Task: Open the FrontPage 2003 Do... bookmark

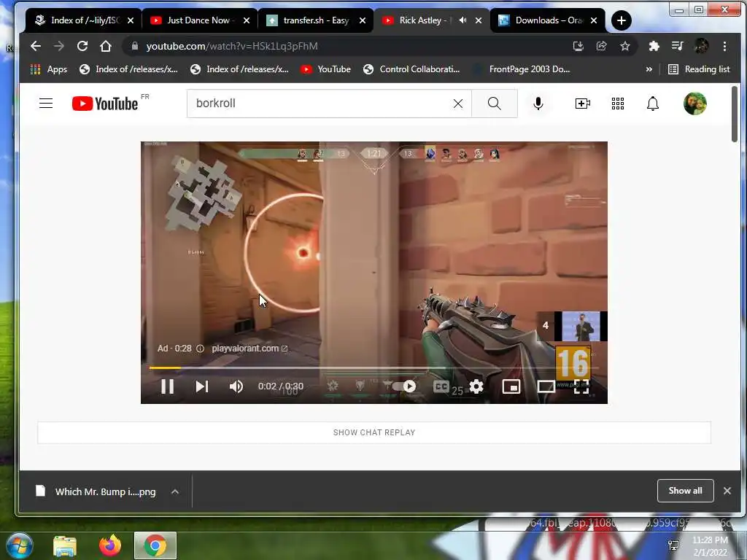Action: (522, 69)
